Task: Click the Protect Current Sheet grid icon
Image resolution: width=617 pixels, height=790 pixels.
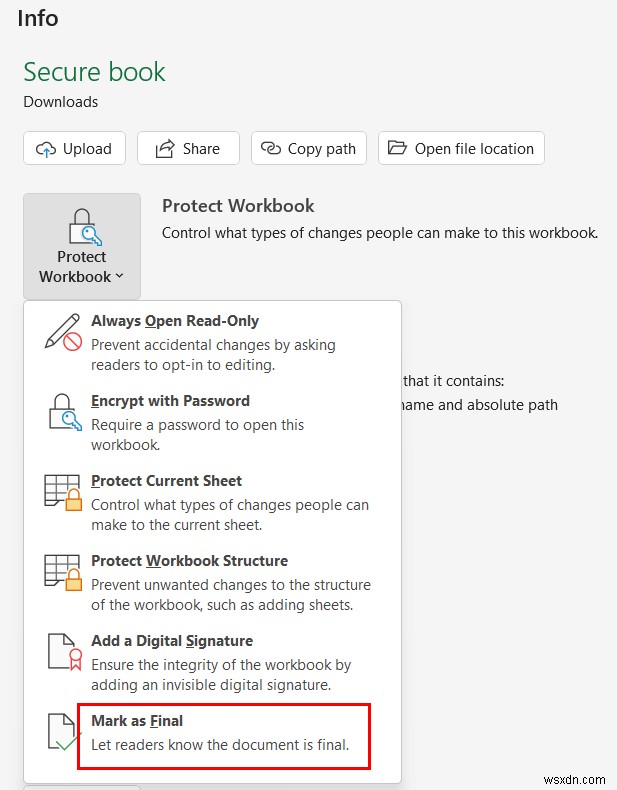Action: 63,492
